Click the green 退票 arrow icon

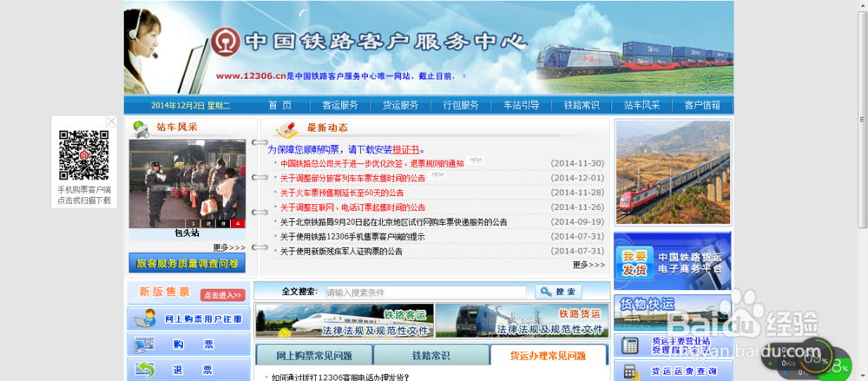(x=145, y=370)
